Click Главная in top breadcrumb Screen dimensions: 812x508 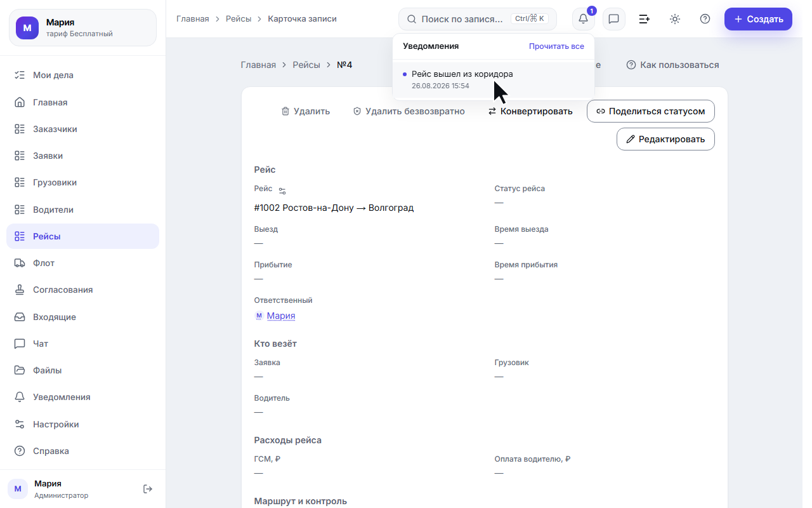click(x=193, y=19)
